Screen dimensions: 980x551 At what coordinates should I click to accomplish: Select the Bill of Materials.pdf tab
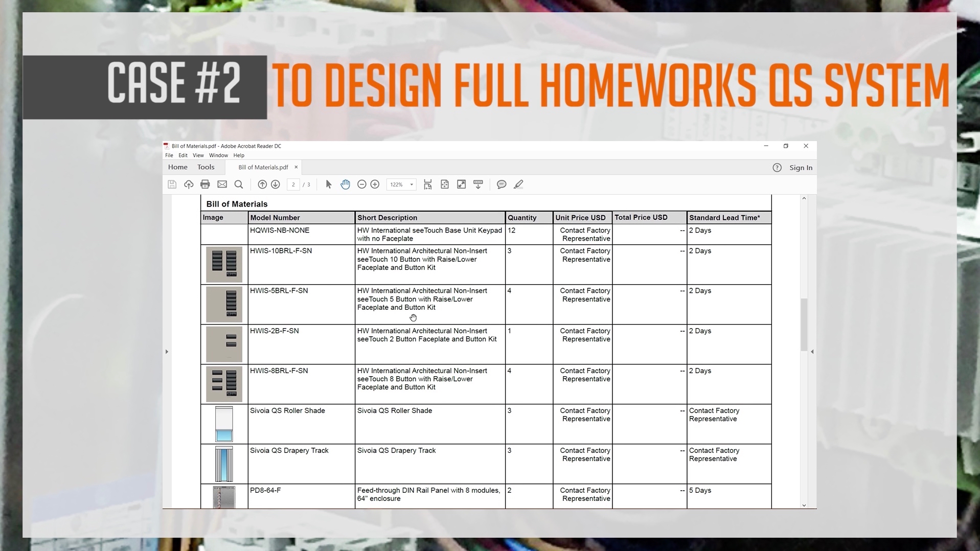click(x=263, y=167)
